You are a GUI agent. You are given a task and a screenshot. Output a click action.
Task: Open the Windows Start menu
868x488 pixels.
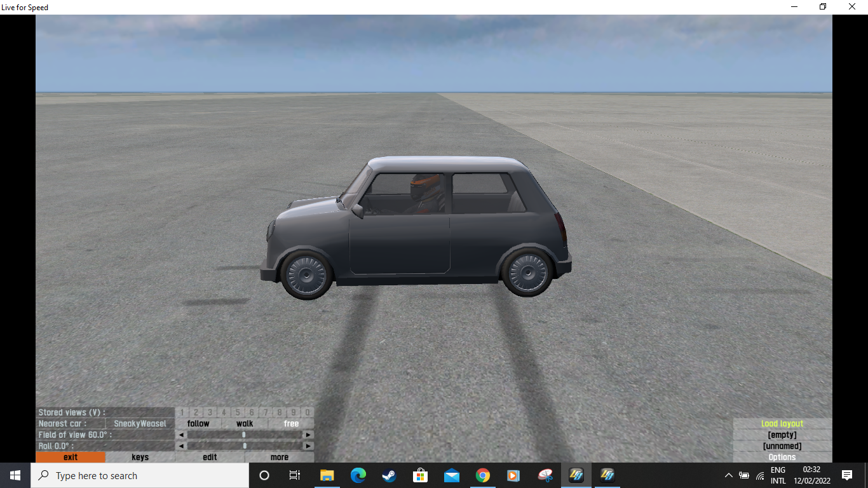[15, 475]
